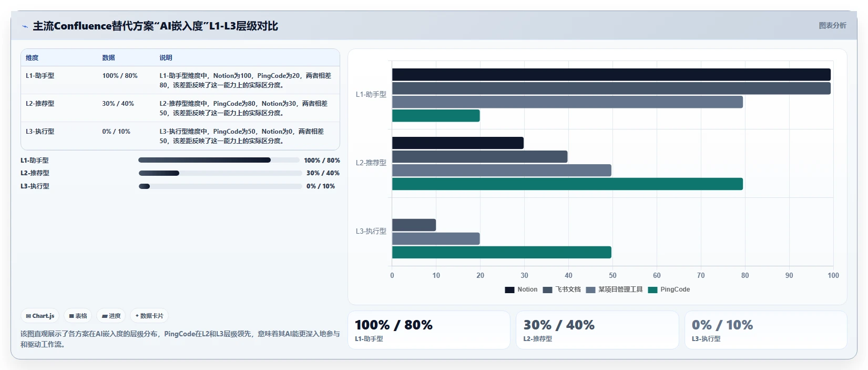Click the PingCode legend green swatch
The image size is (868, 370).
coord(652,289)
